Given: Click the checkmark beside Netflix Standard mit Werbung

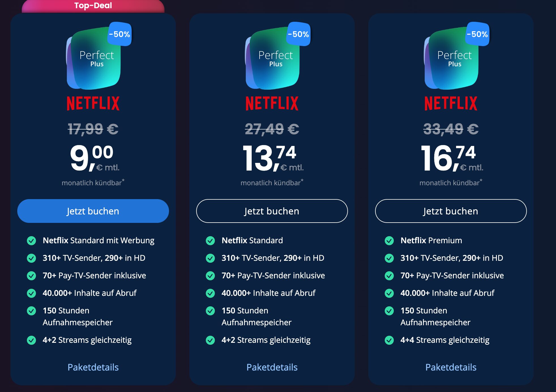Looking at the screenshot, I should (x=31, y=241).
